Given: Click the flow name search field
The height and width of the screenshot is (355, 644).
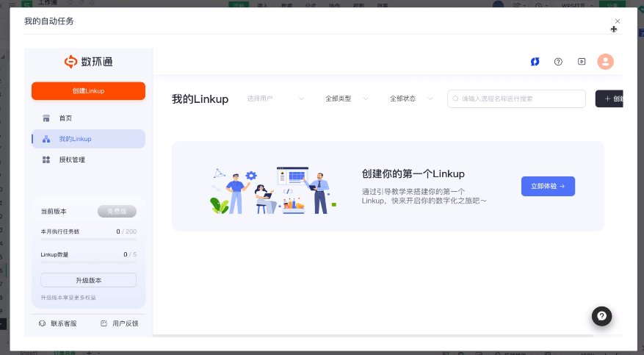Looking at the screenshot, I should click(516, 98).
